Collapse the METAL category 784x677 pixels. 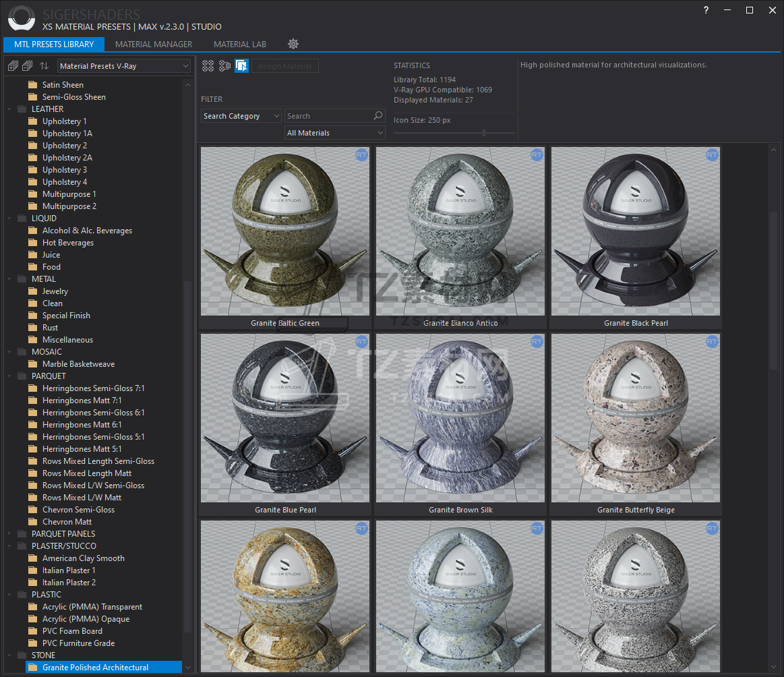9,279
